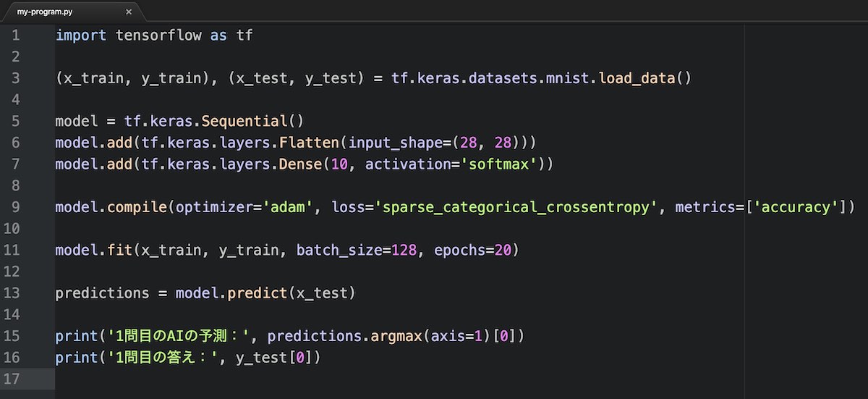The image size is (868, 399).
Task: Click line number 1 in the gutter
Action: point(16,35)
